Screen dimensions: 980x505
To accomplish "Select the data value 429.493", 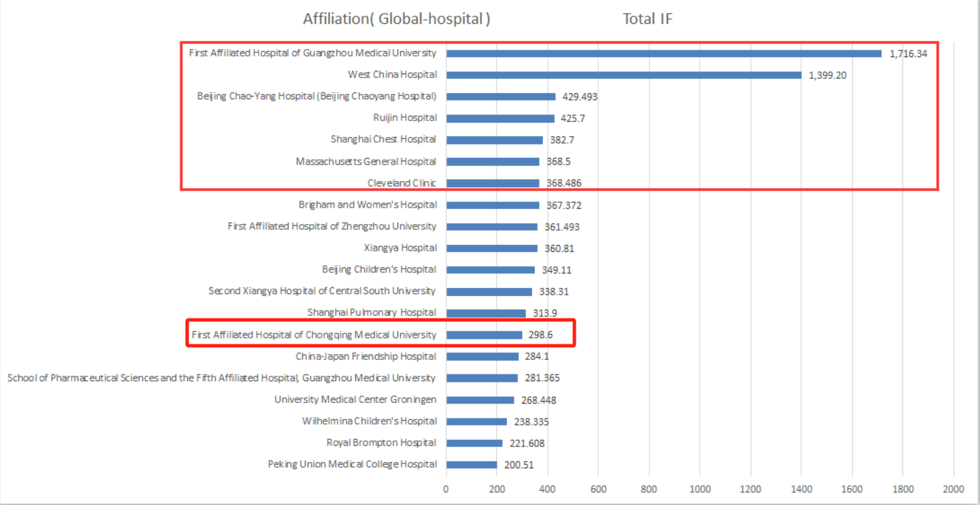I will 580,97.
